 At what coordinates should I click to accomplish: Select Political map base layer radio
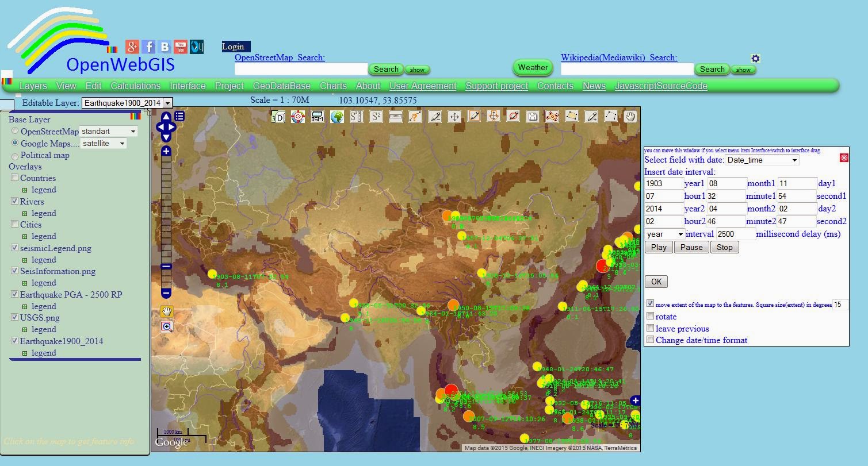pos(15,156)
